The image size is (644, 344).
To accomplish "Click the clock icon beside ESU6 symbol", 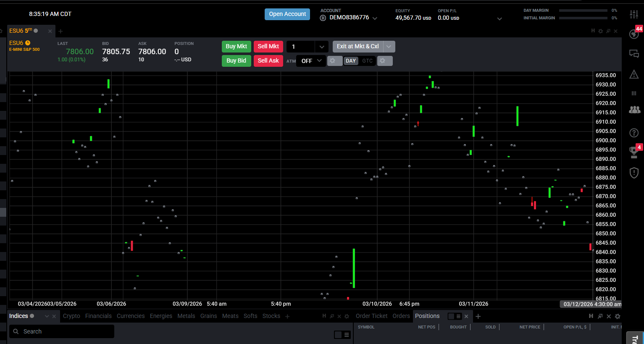I will 28,43.
